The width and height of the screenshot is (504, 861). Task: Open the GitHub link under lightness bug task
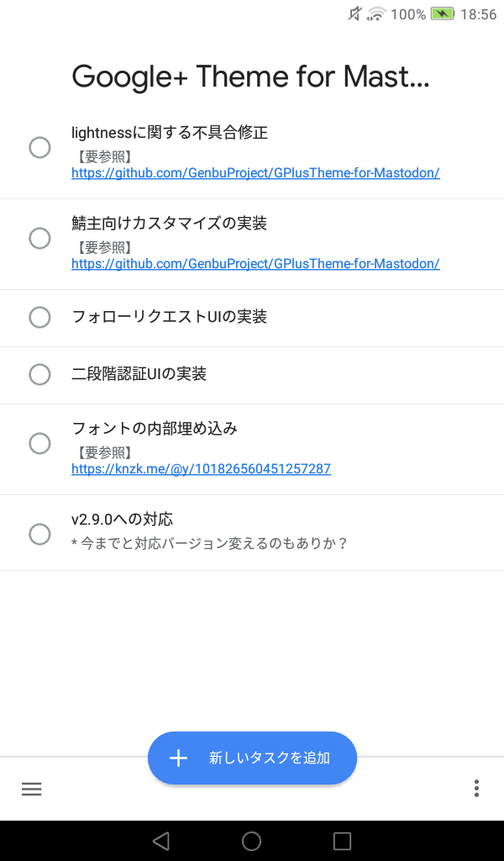pyautogui.click(x=255, y=173)
